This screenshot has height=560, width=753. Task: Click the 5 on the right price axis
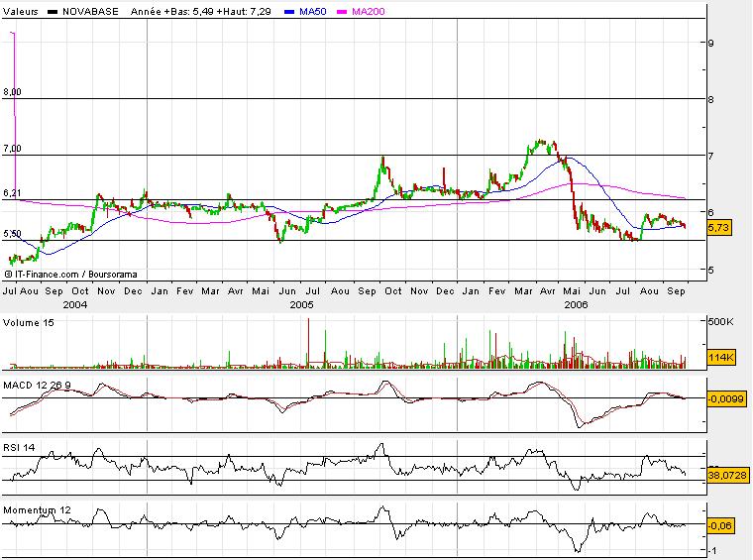(710, 270)
